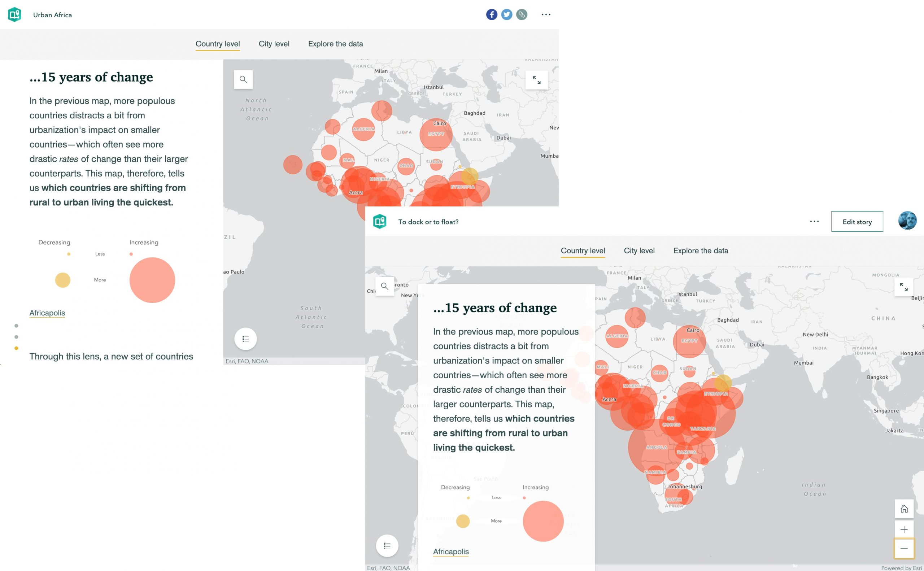
Task: Open the Urban Africa more options menu
Action: [x=546, y=15]
